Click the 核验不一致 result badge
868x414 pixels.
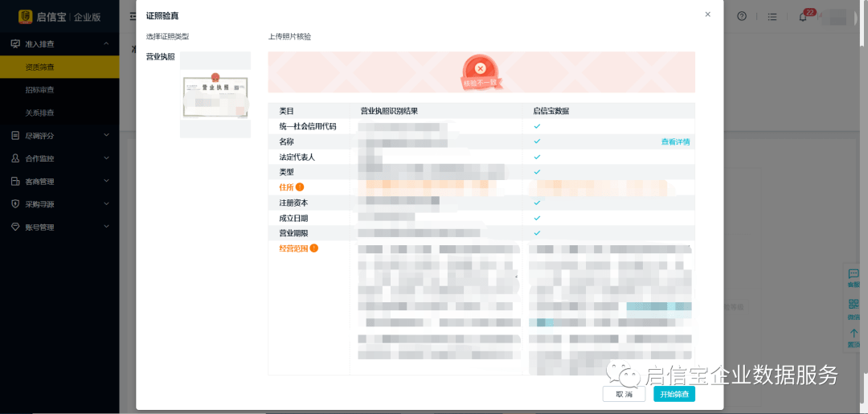click(x=481, y=72)
